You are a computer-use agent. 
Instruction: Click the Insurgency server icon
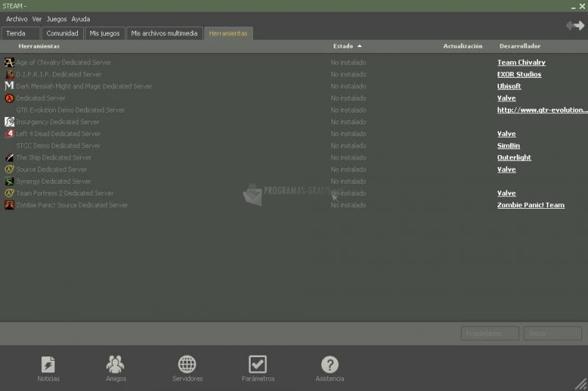coord(10,121)
